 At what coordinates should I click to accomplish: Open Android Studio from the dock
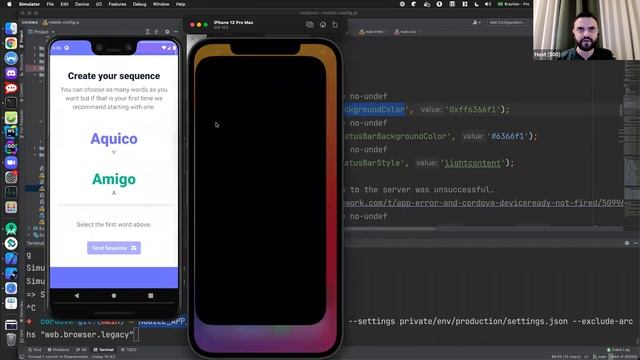pos(11,229)
